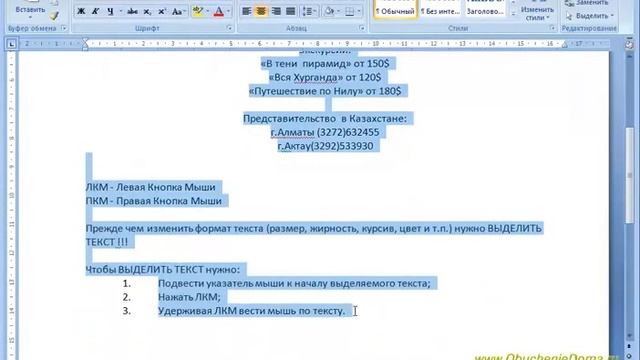Viewport: 640px width, 360px height.
Task: Toggle underline (Ч) formatting
Action: click(110, 11)
